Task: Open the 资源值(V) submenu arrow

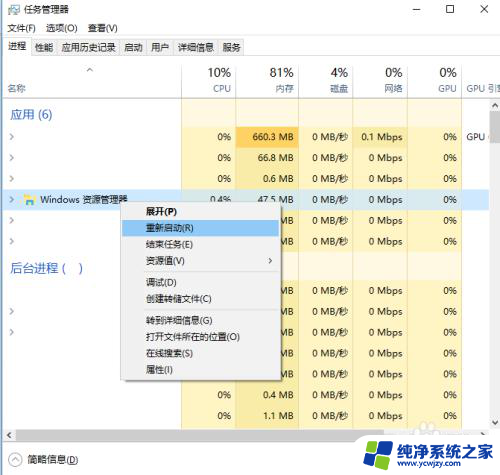Action: tap(270, 261)
